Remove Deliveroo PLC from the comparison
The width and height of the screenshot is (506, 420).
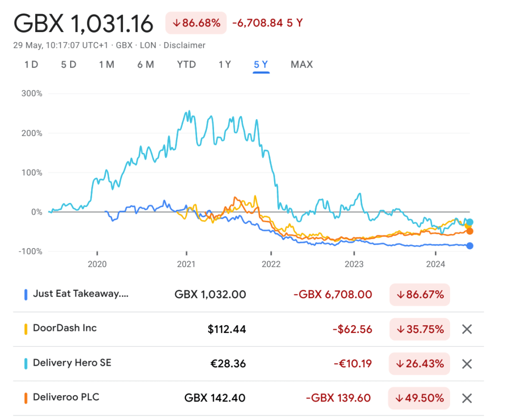coord(466,398)
